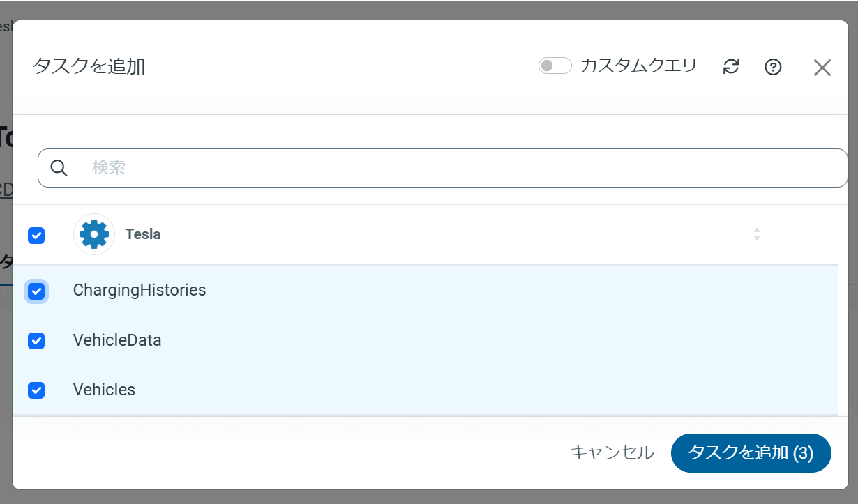The width and height of the screenshot is (858, 504).
Task: Click the refresh icon in dialog header
Action: pos(731,67)
